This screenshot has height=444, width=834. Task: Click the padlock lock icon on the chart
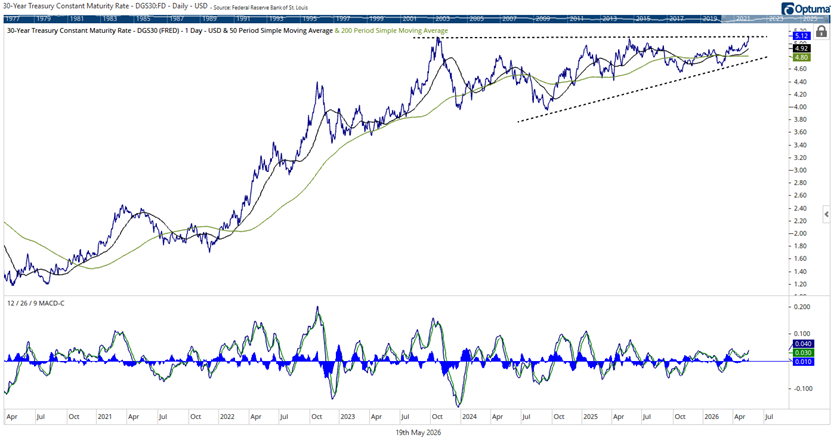click(821, 31)
